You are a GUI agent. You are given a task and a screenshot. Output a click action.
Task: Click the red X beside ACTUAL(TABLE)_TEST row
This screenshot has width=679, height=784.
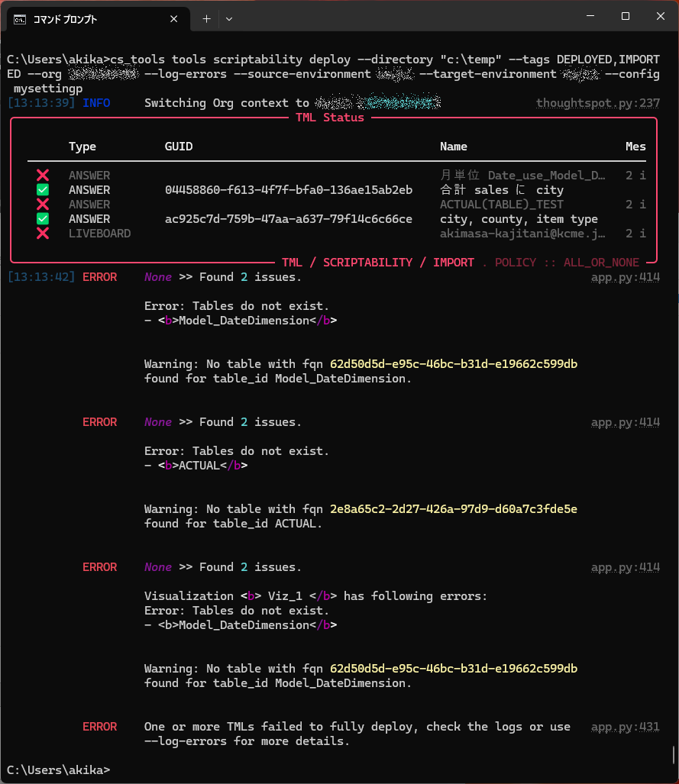[x=43, y=205]
